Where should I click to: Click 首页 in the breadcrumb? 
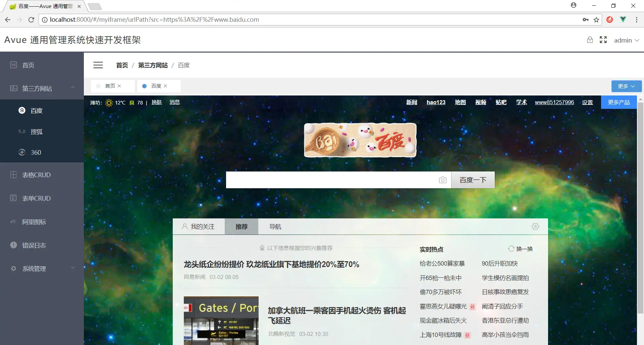(122, 65)
